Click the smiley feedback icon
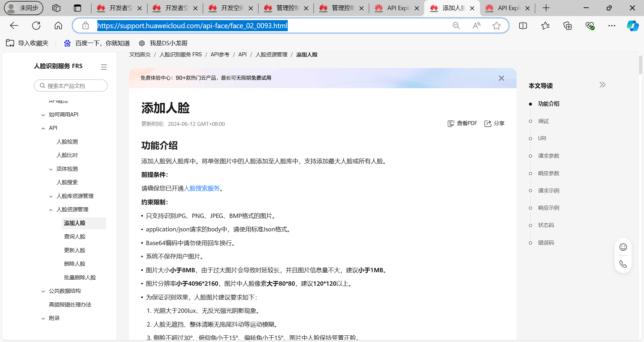This screenshot has height=342, width=644. click(x=623, y=247)
